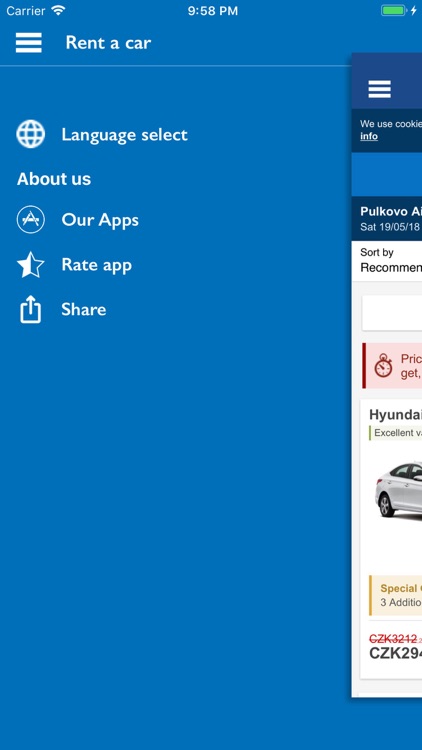Tap the About us heading
422x750 pixels.
pos(54,179)
